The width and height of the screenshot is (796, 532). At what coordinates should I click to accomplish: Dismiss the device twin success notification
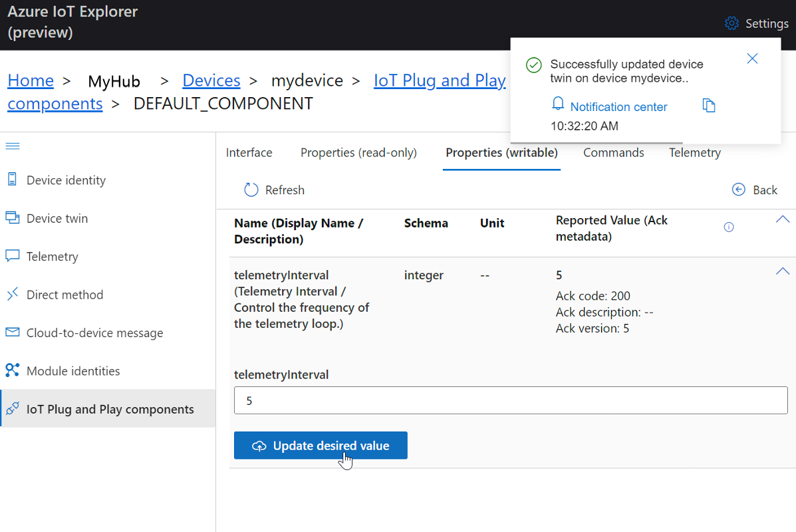pyautogui.click(x=752, y=59)
